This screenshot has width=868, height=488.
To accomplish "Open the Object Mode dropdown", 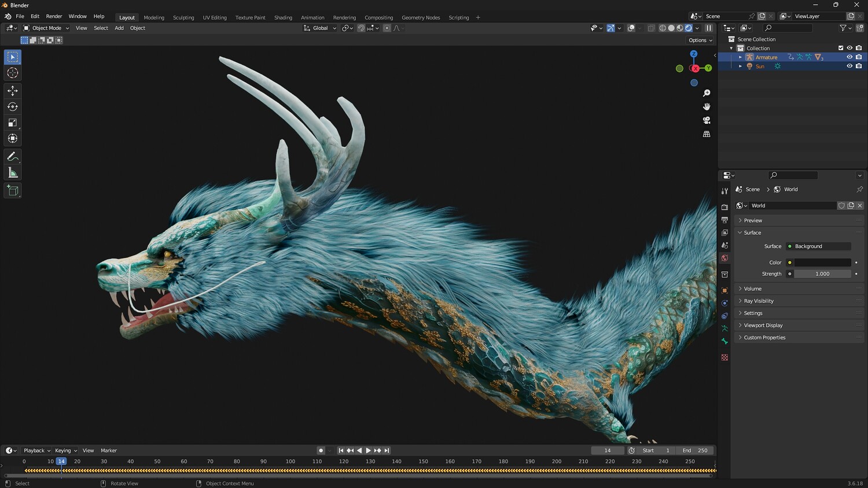I will (46, 28).
